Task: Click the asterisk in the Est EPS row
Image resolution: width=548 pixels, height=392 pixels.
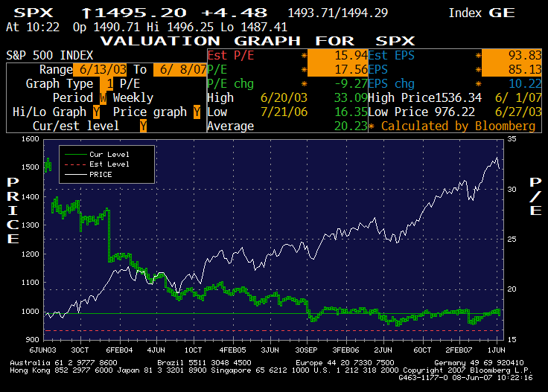Action: tap(478, 55)
